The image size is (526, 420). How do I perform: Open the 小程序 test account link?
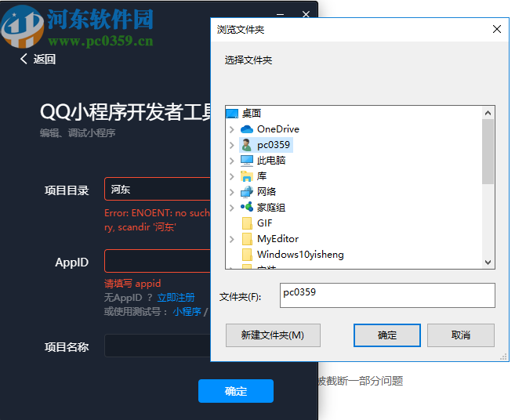(x=187, y=312)
